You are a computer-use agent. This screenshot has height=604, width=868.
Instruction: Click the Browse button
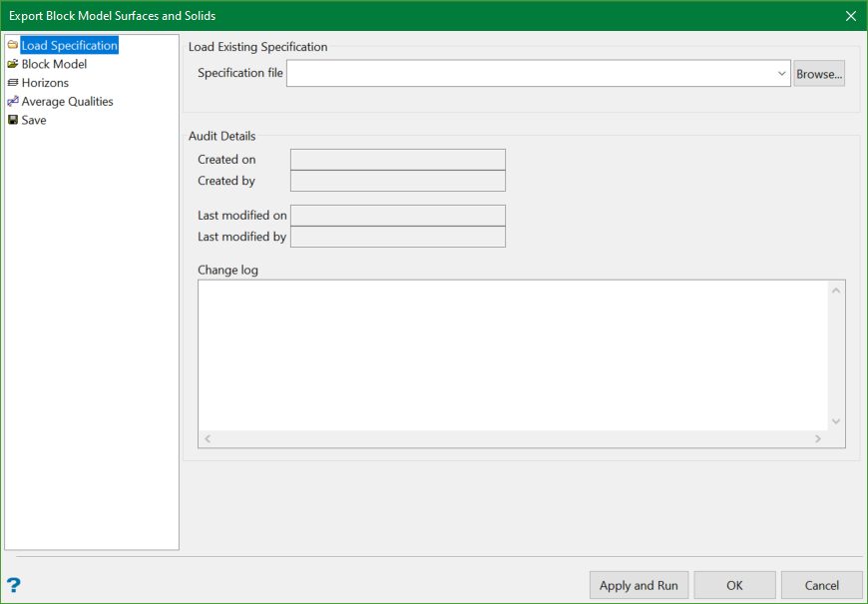pos(818,73)
